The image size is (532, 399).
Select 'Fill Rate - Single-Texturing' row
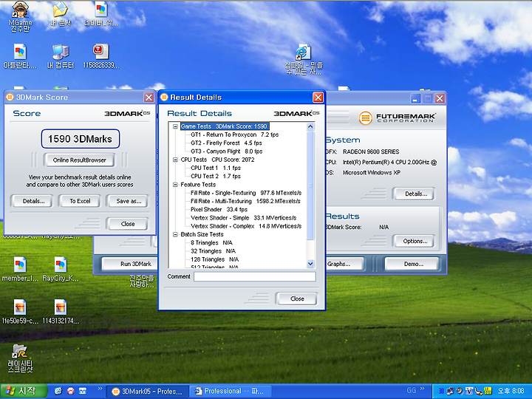[246, 193]
